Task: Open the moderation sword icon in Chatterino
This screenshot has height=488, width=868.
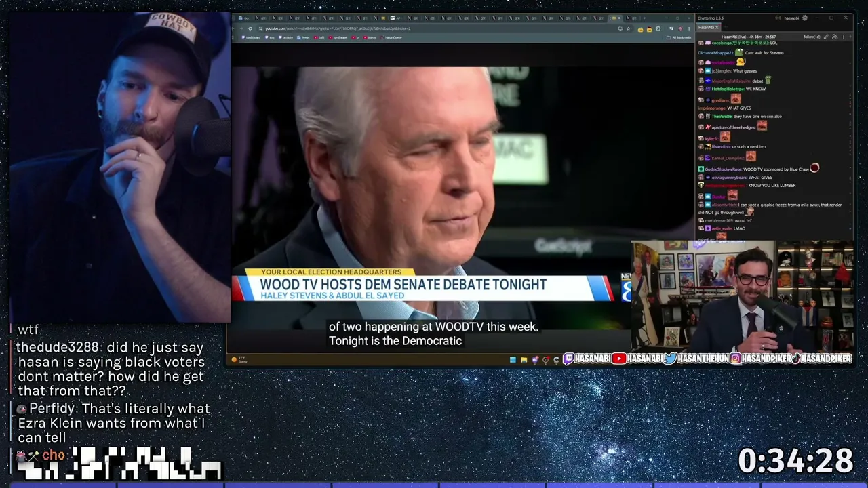Action: point(825,37)
